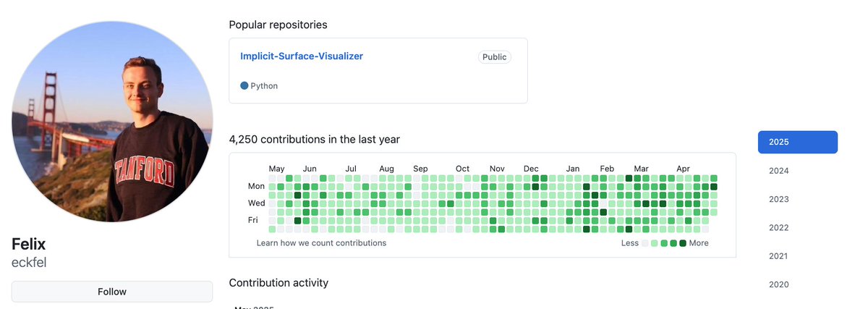Viewport: 868px width, 309px height.
Task: Click the eckfel username text
Action: 29,263
